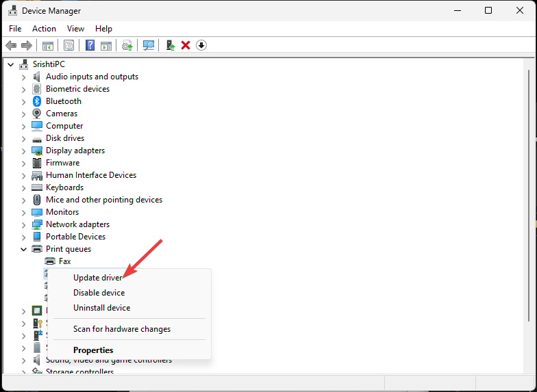The image size is (537, 392).
Task: Click the Disable device down-arrow icon
Action: pyautogui.click(x=201, y=45)
